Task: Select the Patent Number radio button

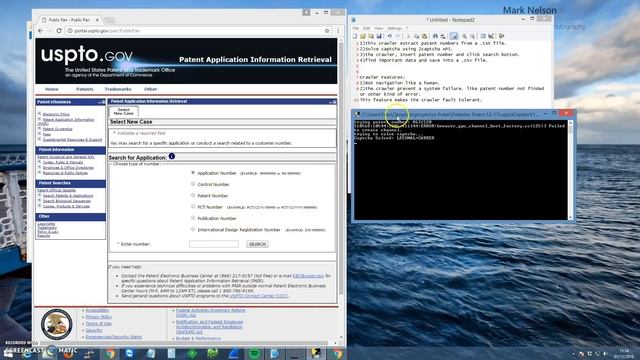Action: [x=193, y=195]
